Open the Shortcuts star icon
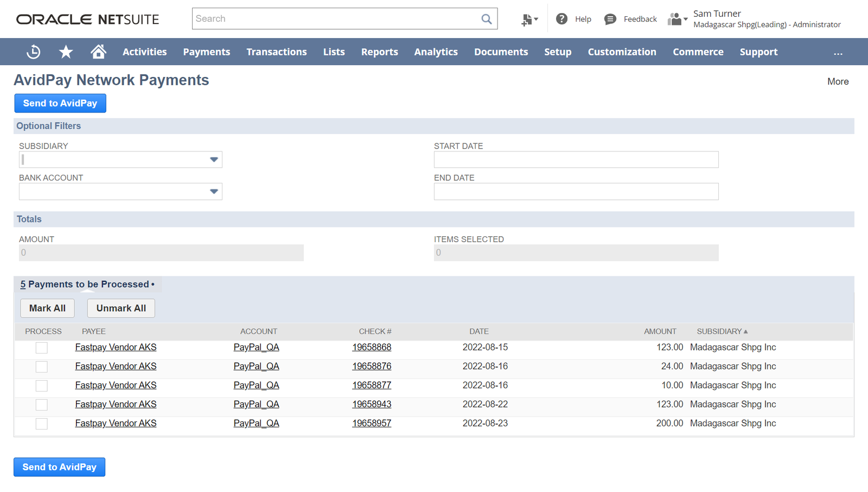The image size is (868, 492). click(x=66, y=52)
